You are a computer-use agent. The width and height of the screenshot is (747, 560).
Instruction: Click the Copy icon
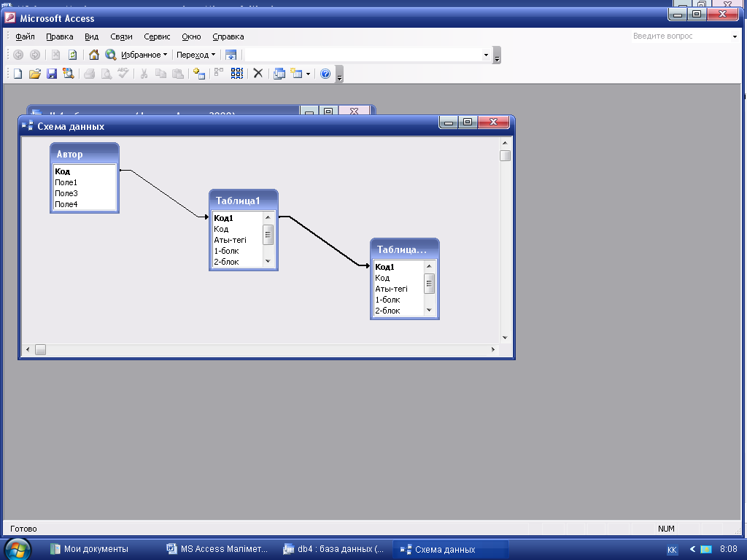[x=161, y=74]
